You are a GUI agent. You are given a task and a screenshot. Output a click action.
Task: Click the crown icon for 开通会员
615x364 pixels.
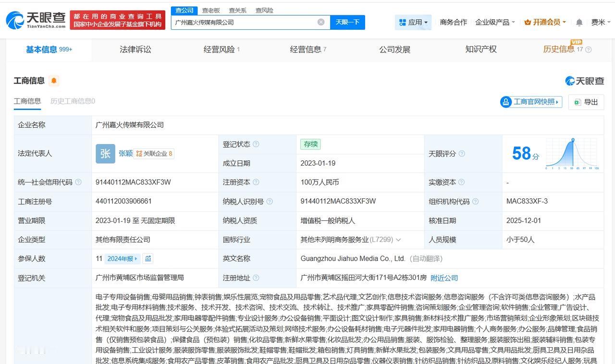click(x=528, y=22)
